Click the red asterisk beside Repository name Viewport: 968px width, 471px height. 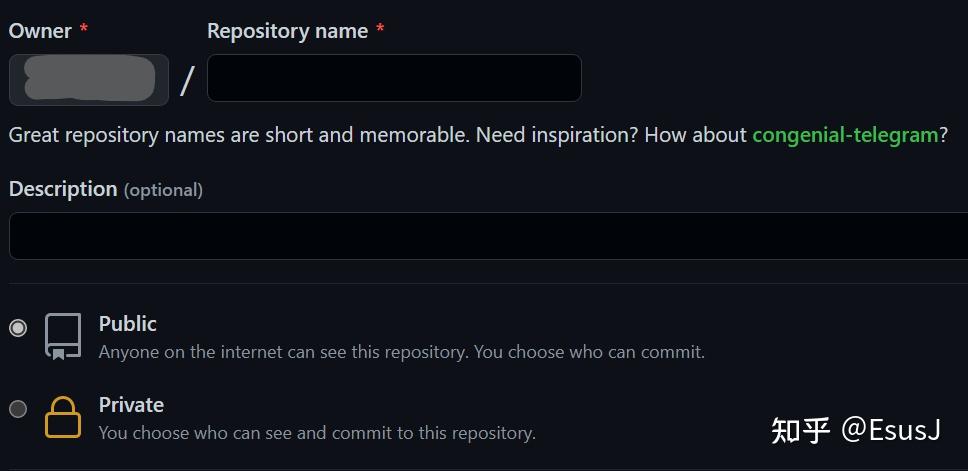tap(380, 30)
